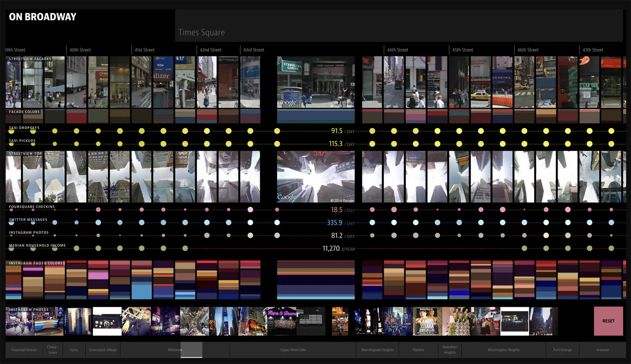Click the large pink Foursquare dot at 43rd Street
The image size is (631, 364).
(250, 210)
